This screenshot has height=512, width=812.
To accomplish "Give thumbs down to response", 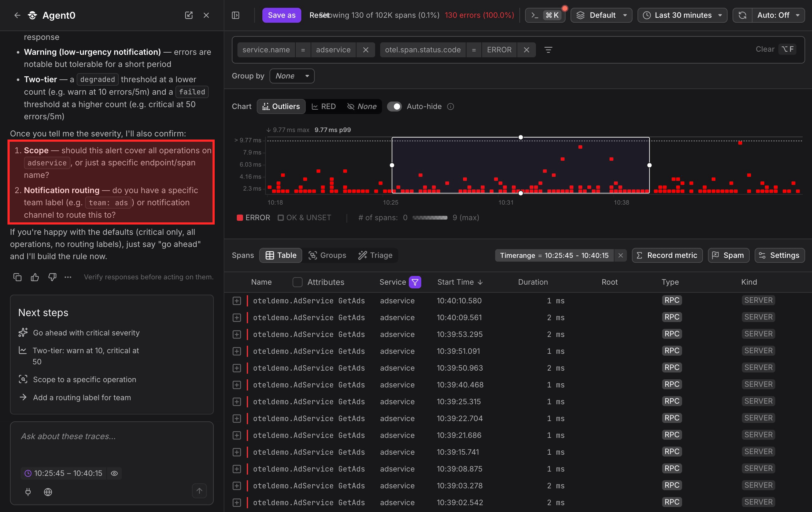I will point(52,277).
